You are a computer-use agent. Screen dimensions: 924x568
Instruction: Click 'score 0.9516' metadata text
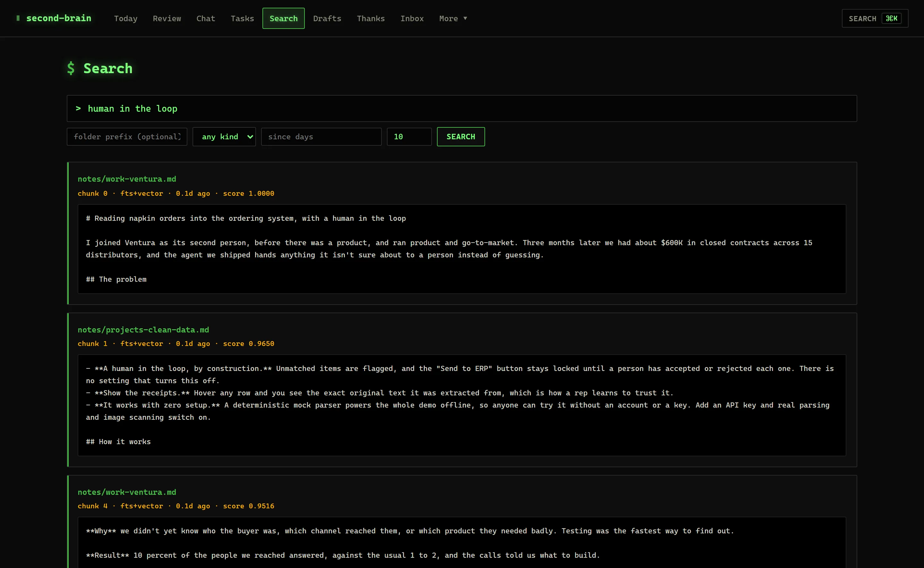pyautogui.click(x=249, y=506)
